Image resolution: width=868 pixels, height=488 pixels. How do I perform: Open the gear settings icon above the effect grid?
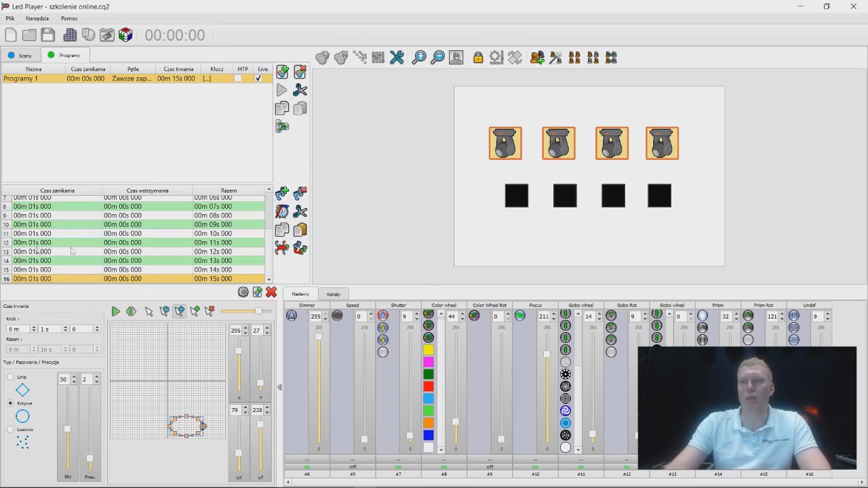coord(243,292)
